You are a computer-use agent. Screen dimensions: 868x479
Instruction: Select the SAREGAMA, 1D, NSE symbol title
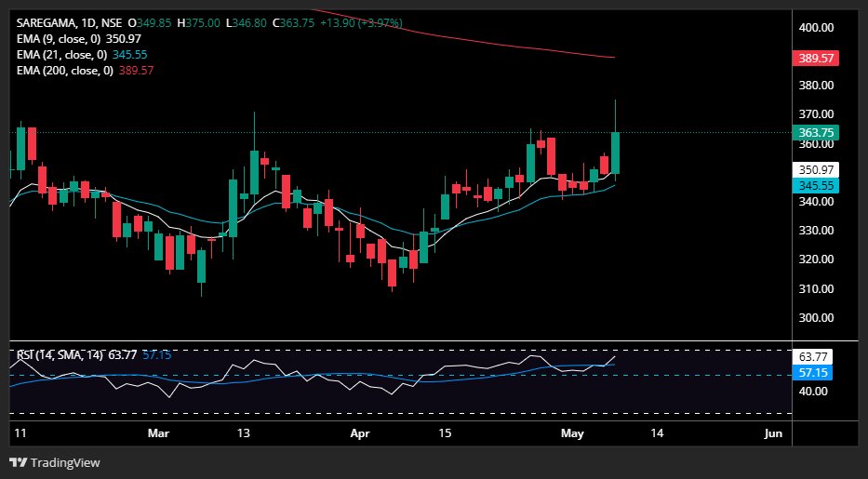click(x=69, y=23)
